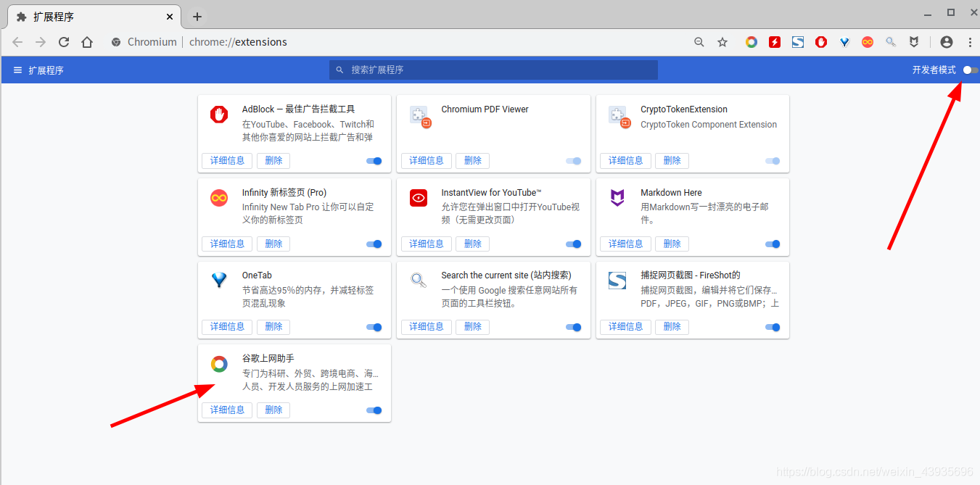
Task: Click the Markdown Here card icon
Action: (617, 198)
